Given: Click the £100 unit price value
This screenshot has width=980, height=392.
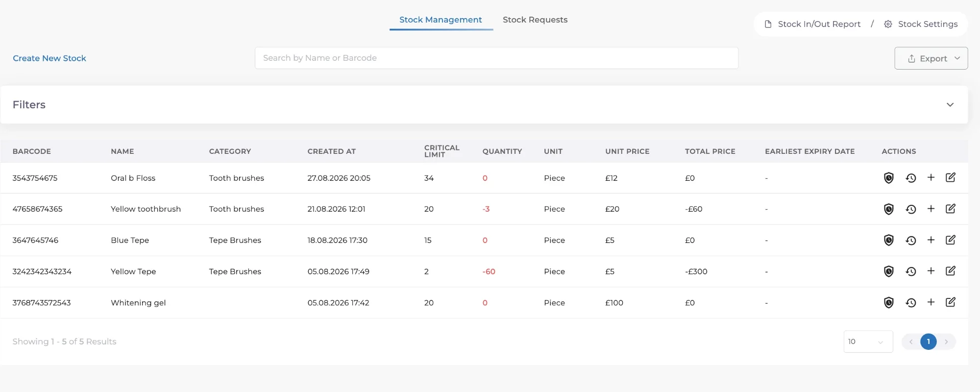Looking at the screenshot, I should (614, 303).
